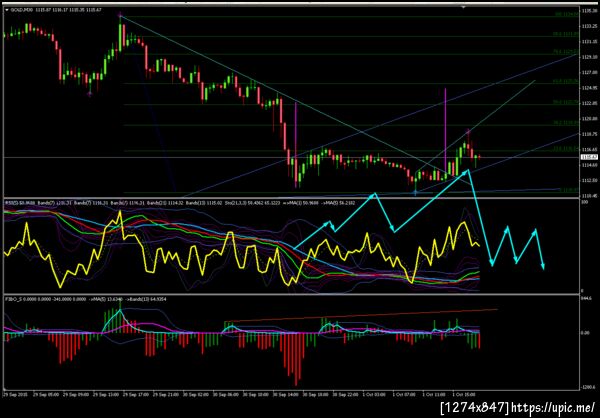Click the FIBO_S indicator label in bottom subwindow
This screenshot has height=418, width=600.
(11, 297)
